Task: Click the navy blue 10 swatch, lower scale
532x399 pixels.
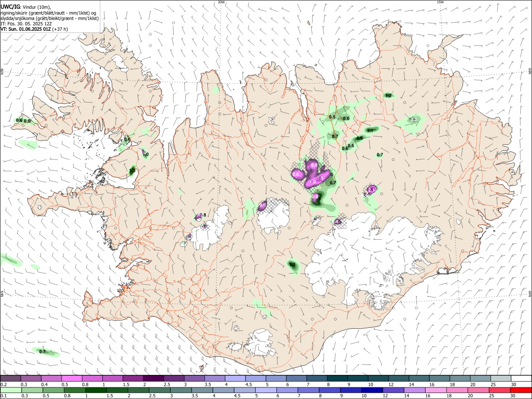Action: 371,390
